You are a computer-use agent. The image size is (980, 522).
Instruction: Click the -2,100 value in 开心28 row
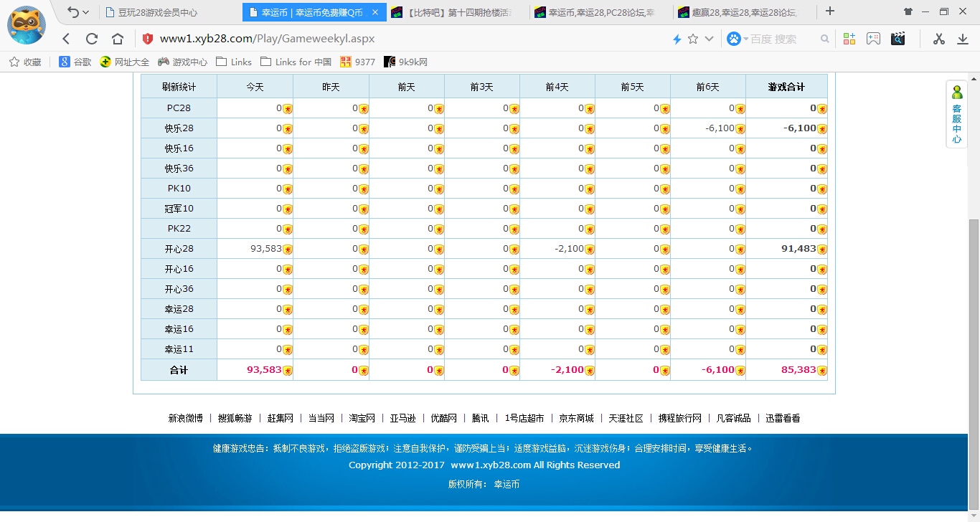point(570,249)
